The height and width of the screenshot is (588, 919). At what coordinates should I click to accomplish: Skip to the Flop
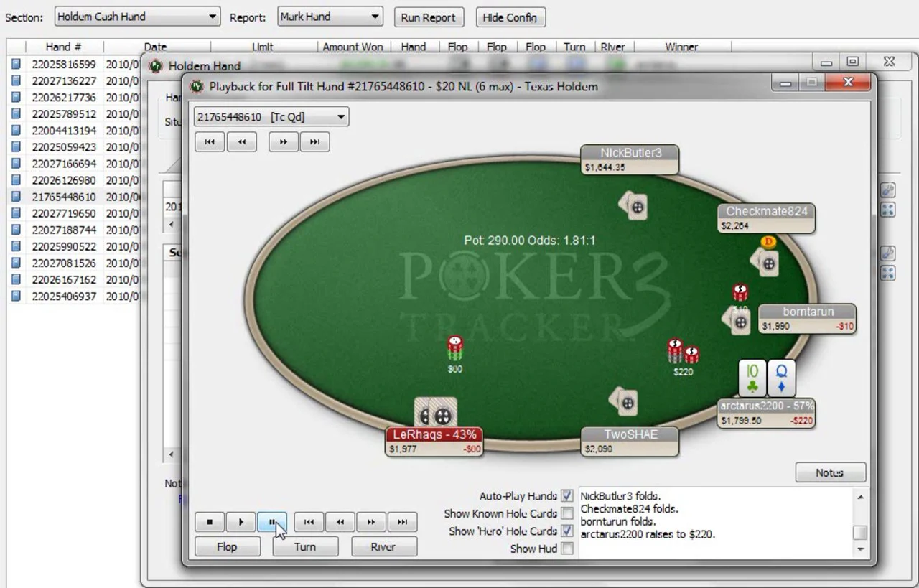(x=227, y=547)
